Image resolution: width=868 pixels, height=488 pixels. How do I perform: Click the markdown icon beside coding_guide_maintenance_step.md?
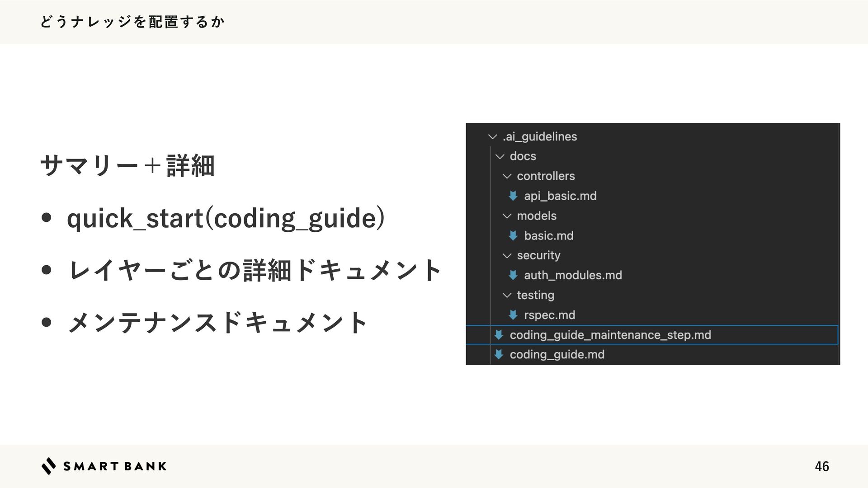pos(499,335)
